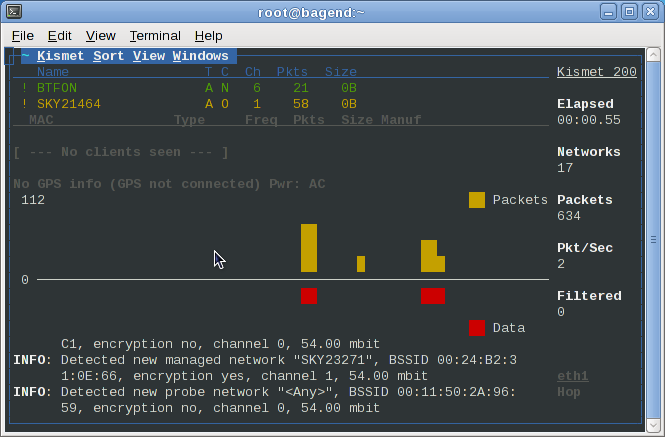Open the Terminal menu
Image resolution: width=665 pixels, height=437 pixels.
point(155,36)
